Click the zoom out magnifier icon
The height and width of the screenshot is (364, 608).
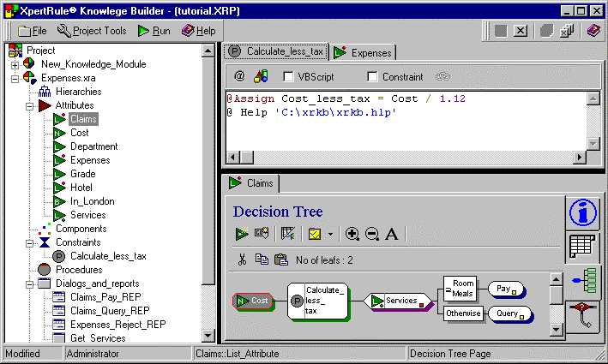coord(371,234)
